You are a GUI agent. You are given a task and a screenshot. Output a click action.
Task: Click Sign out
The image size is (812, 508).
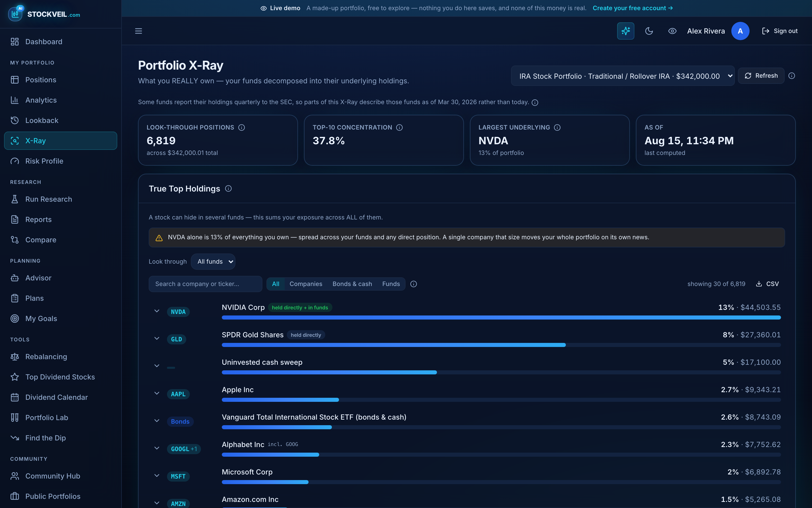pyautogui.click(x=780, y=31)
